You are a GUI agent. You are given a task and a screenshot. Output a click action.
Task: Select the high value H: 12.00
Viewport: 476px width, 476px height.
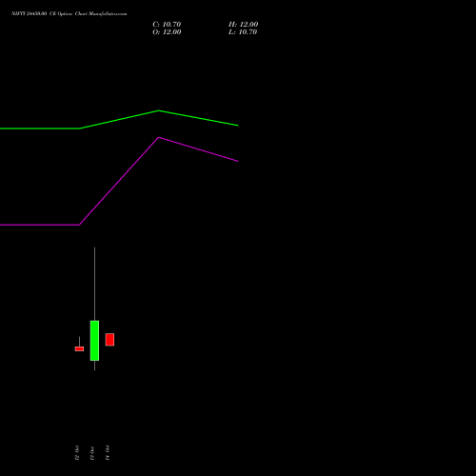tap(243, 24)
